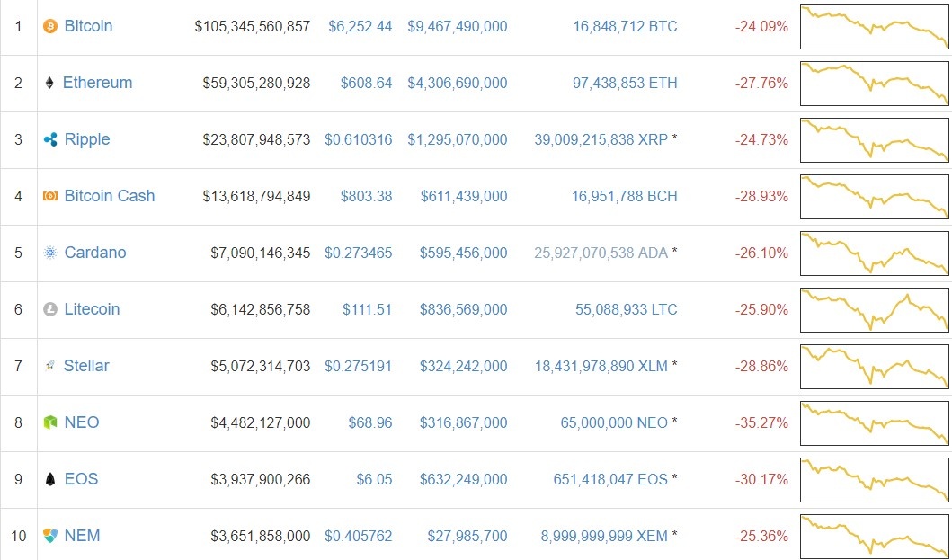Screen dimensions: 952x560
Task: Click Litecoin's $111.51 price link
Action: (367, 309)
